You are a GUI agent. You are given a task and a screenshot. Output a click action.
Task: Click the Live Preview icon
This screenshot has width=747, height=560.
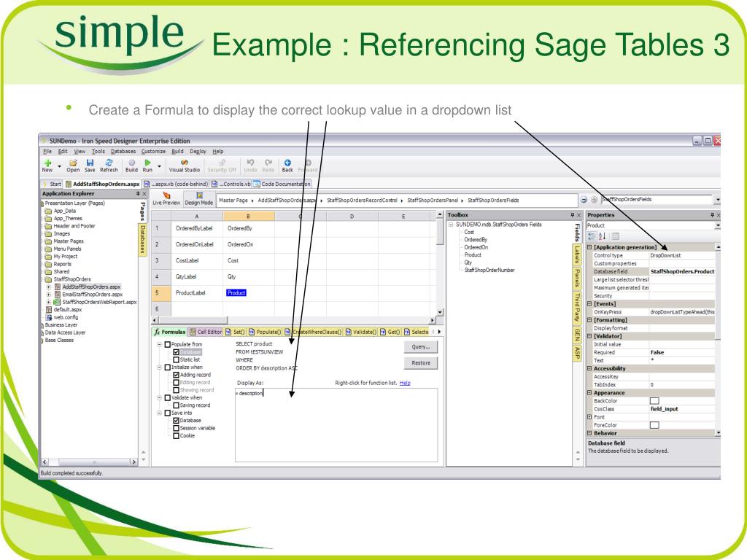click(166, 195)
